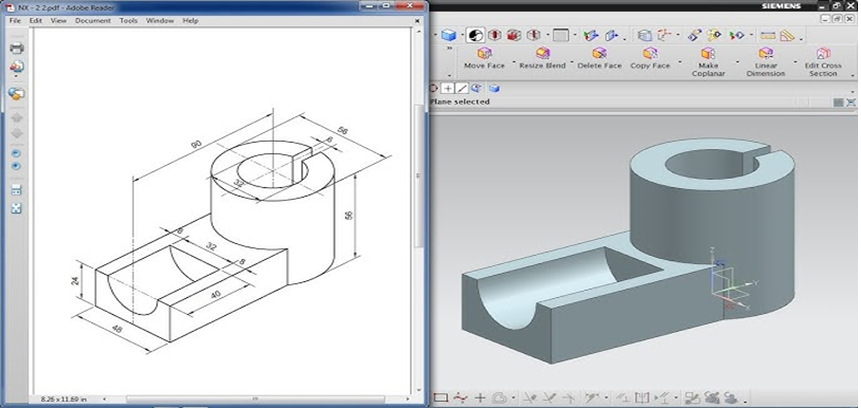861x408 pixels.
Task: Click the Plane selected status text in NX
Action: (x=460, y=102)
